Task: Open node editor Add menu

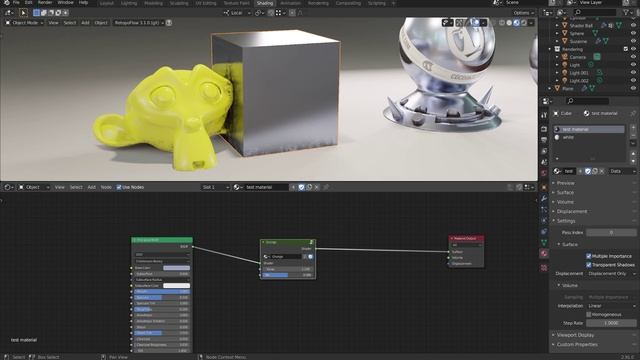Action: pyautogui.click(x=91, y=187)
